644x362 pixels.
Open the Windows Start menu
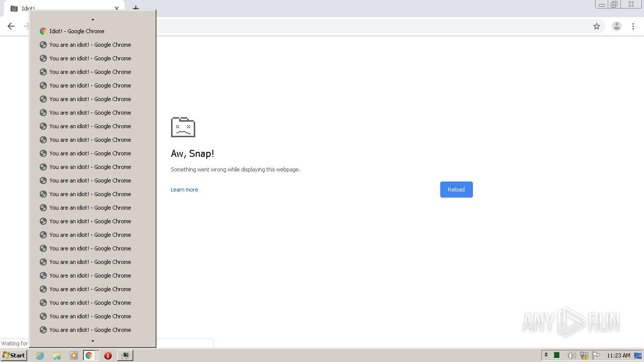[14, 355]
